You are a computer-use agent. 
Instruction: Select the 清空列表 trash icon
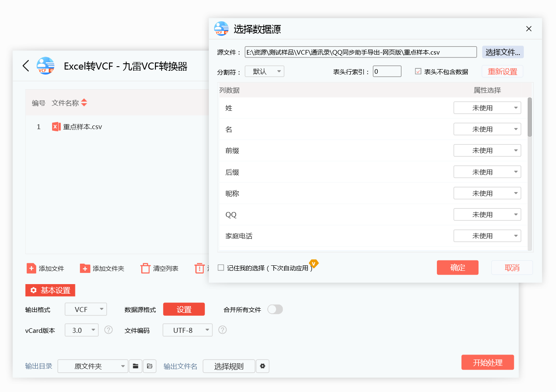tap(145, 268)
